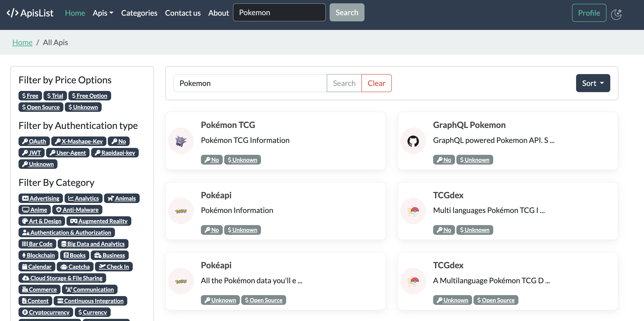This screenshot has width=644, height=321.
Task: Filter by Analytics category
Action: coord(84,198)
